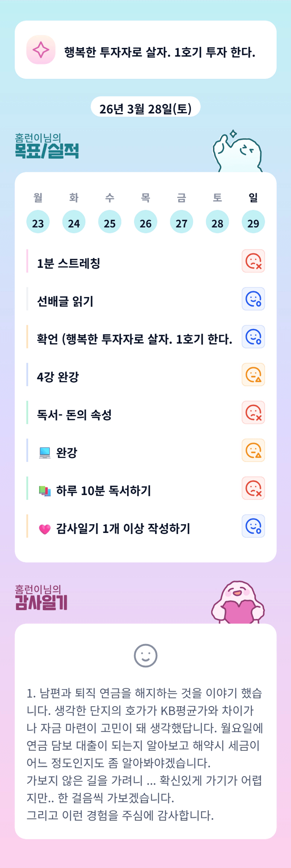The height and width of the screenshot is (868, 291).
Task: Click the failed face icon for 1분 스트레칭
Action: tap(253, 261)
